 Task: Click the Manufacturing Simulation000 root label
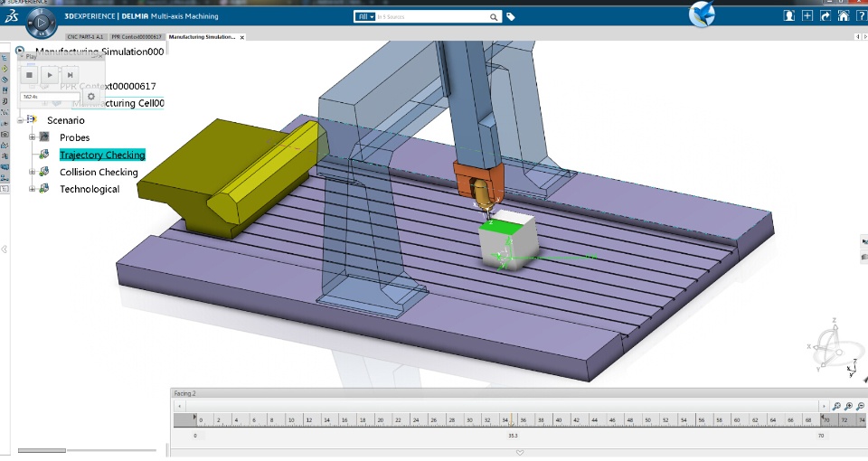pyautogui.click(x=99, y=52)
